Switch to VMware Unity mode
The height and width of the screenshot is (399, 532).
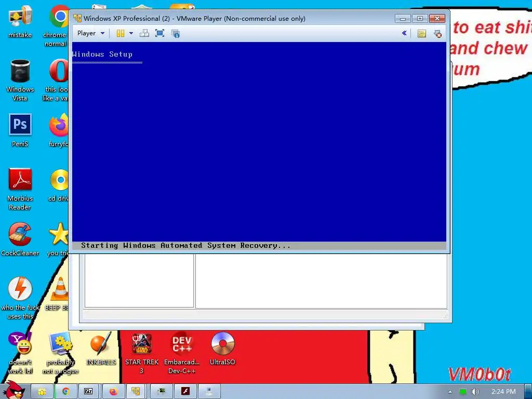pyautogui.click(x=176, y=33)
